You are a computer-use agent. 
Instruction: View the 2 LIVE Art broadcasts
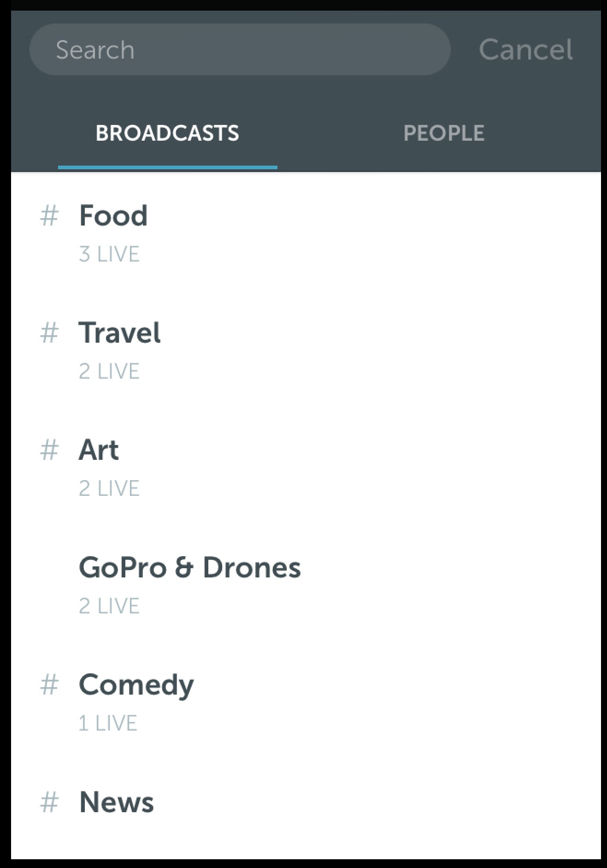point(109,488)
